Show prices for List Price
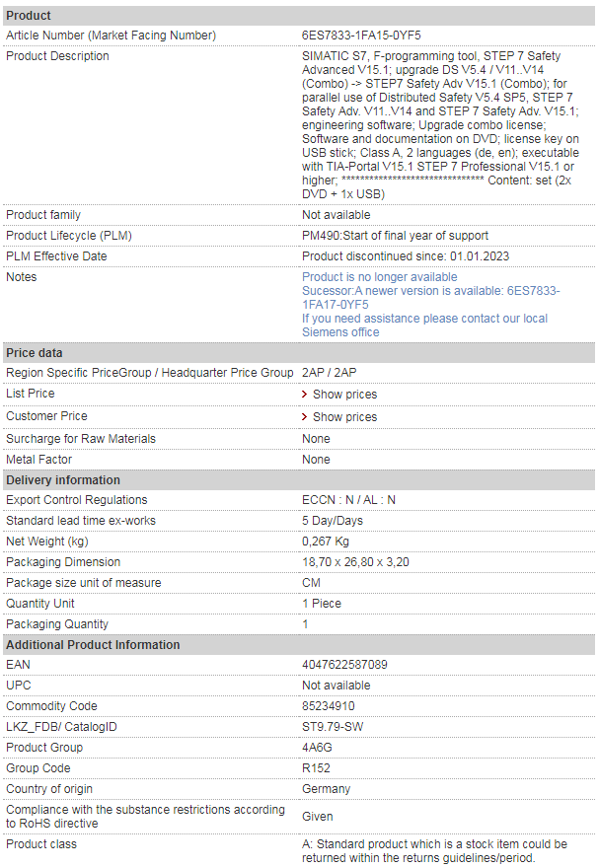The image size is (599, 868). [345, 395]
